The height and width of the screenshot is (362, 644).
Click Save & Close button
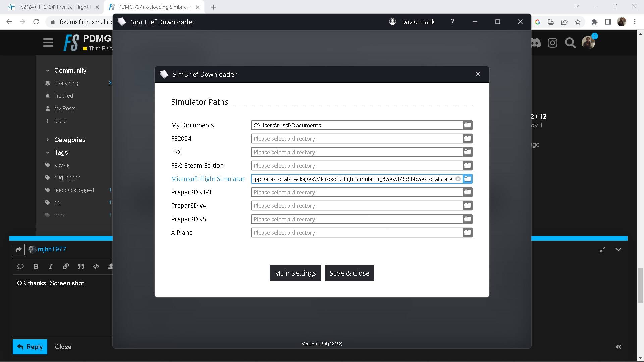point(350,273)
